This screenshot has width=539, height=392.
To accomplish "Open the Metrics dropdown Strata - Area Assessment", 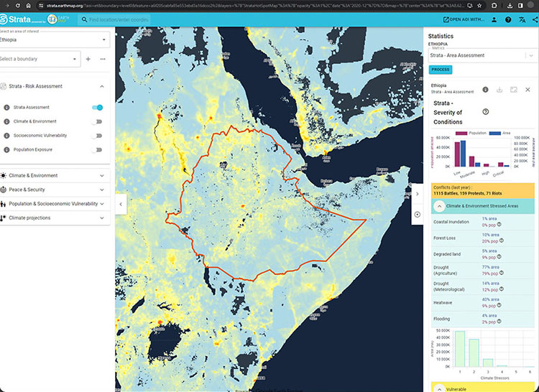I will click(482, 55).
